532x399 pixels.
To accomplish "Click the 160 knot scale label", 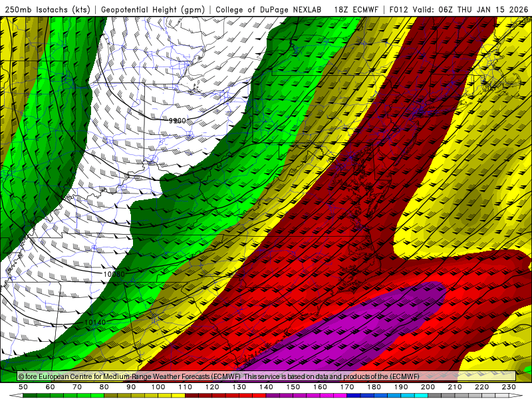I will tap(320, 387).
